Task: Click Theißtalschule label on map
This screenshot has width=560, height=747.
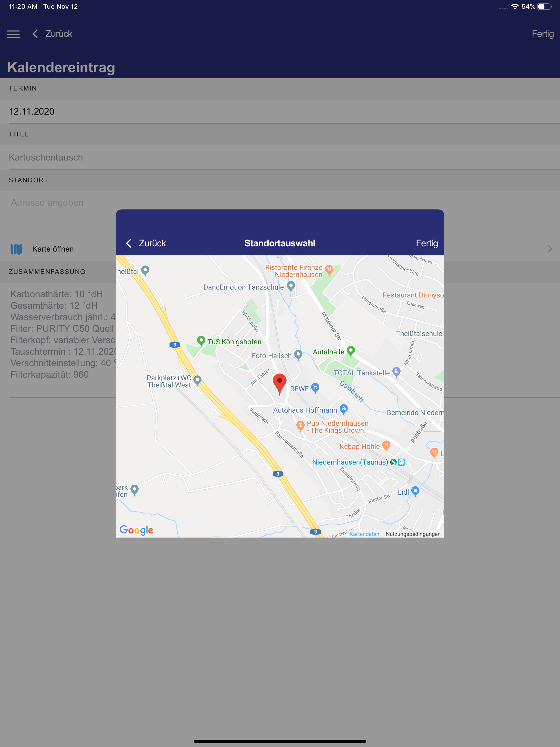Action: pyautogui.click(x=419, y=333)
